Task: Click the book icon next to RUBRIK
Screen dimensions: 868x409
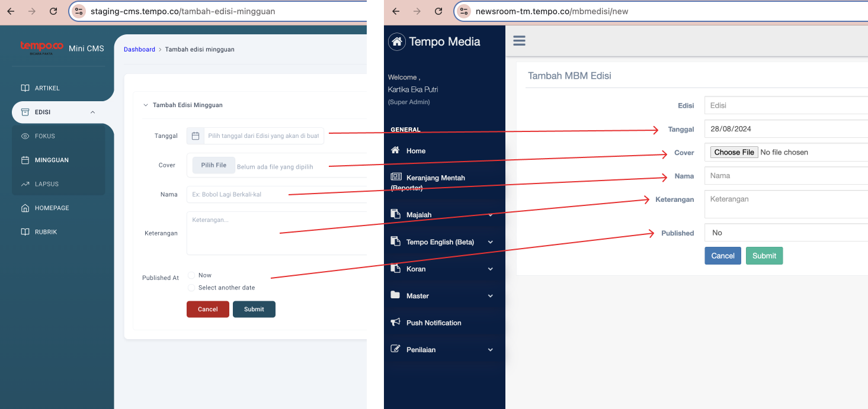Action: click(25, 232)
